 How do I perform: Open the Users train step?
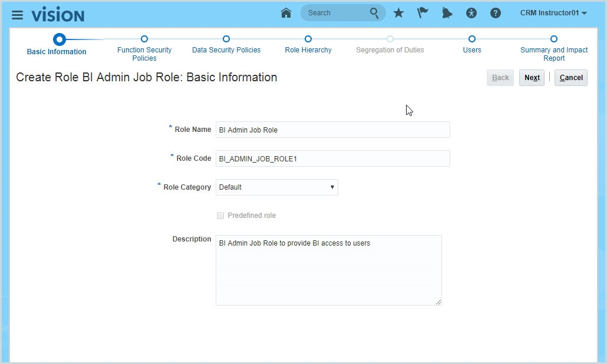coord(472,39)
